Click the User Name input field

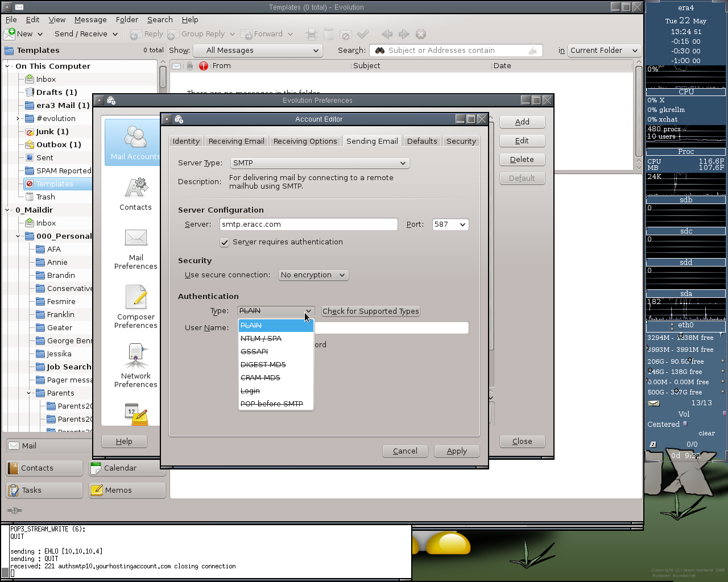pos(391,328)
